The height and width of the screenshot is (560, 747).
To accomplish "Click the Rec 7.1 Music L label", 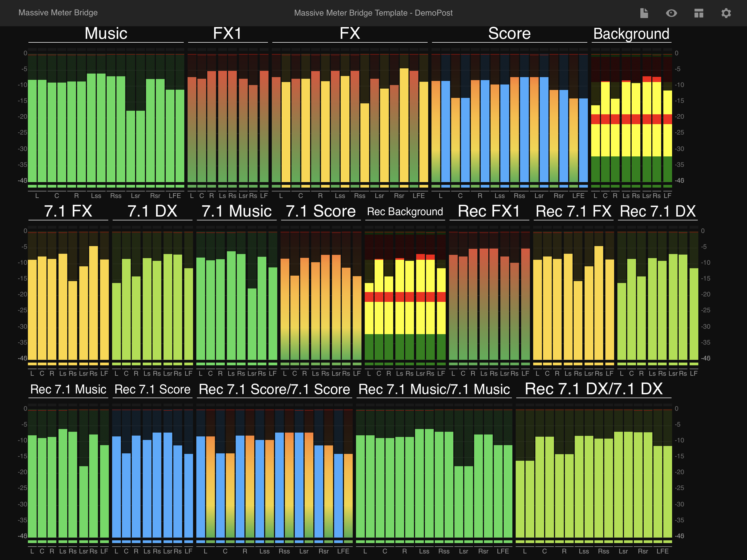I will 32,551.
